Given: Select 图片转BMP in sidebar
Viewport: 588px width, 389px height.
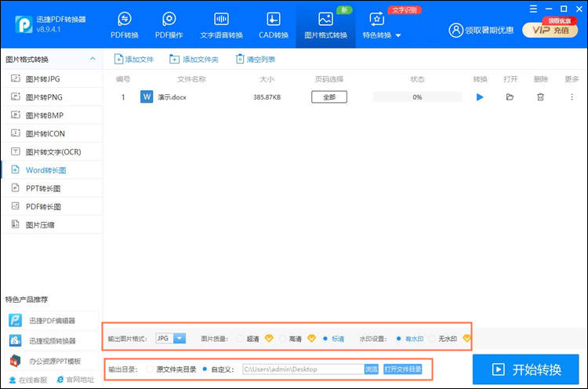Looking at the screenshot, I should [52, 115].
